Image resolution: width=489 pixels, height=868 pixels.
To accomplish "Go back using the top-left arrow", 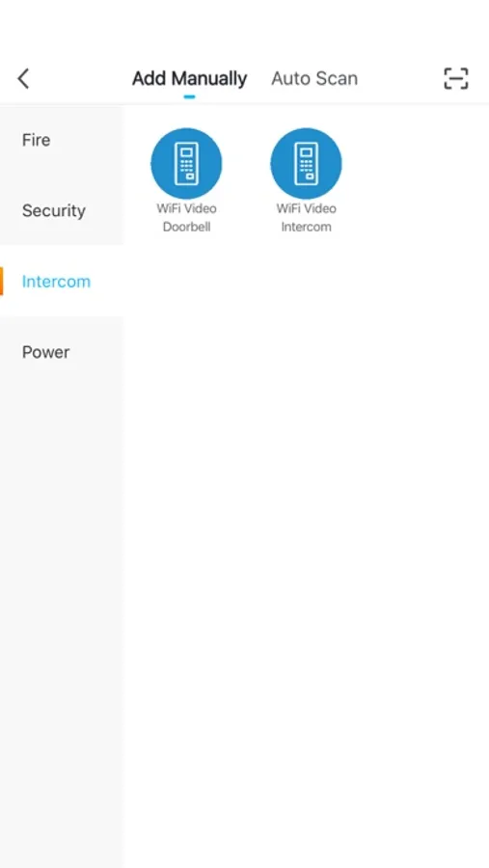I will [x=23, y=79].
